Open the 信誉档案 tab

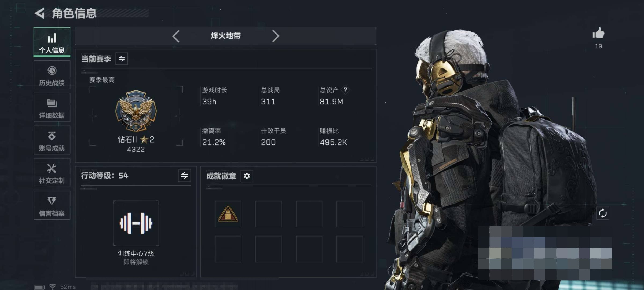tap(52, 205)
